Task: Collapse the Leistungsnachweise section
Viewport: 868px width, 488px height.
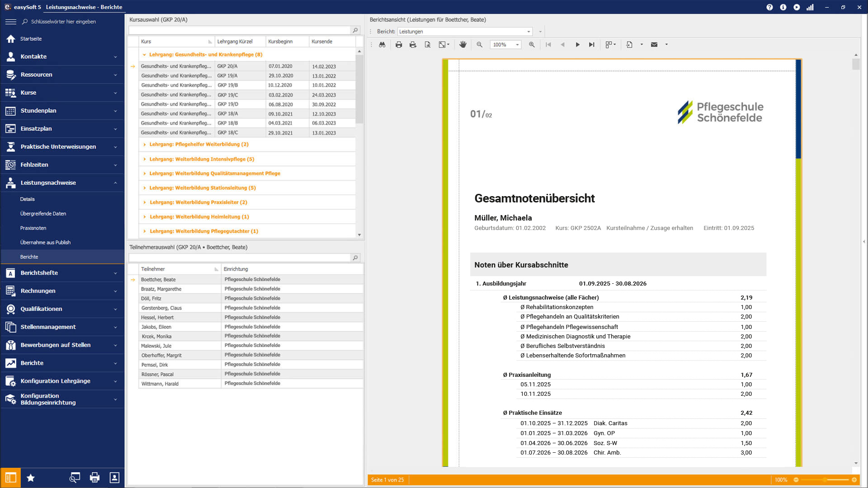Action: [62, 183]
